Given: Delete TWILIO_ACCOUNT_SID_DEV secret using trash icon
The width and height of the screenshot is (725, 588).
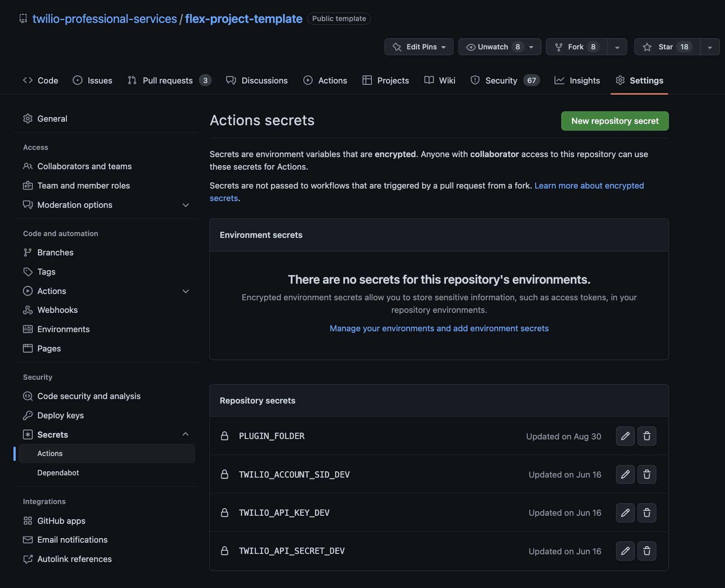Looking at the screenshot, I should coord(646,474).
